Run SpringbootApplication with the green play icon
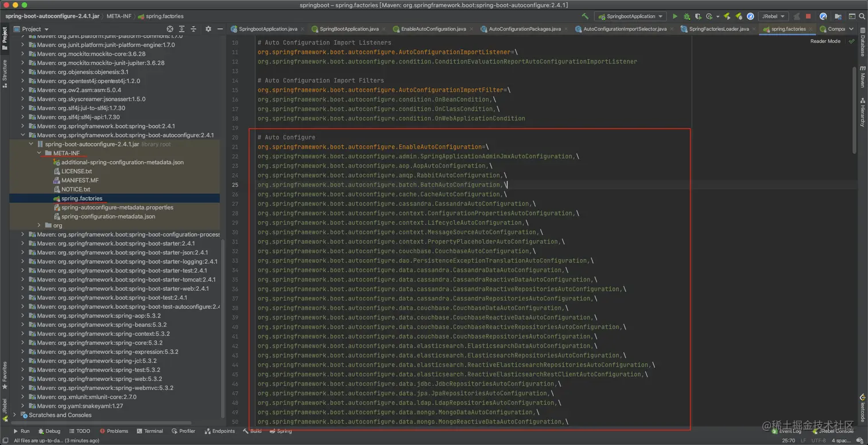The width and height of the screenshot is (868, 445). pyautogui.click(x=675, y=17)
